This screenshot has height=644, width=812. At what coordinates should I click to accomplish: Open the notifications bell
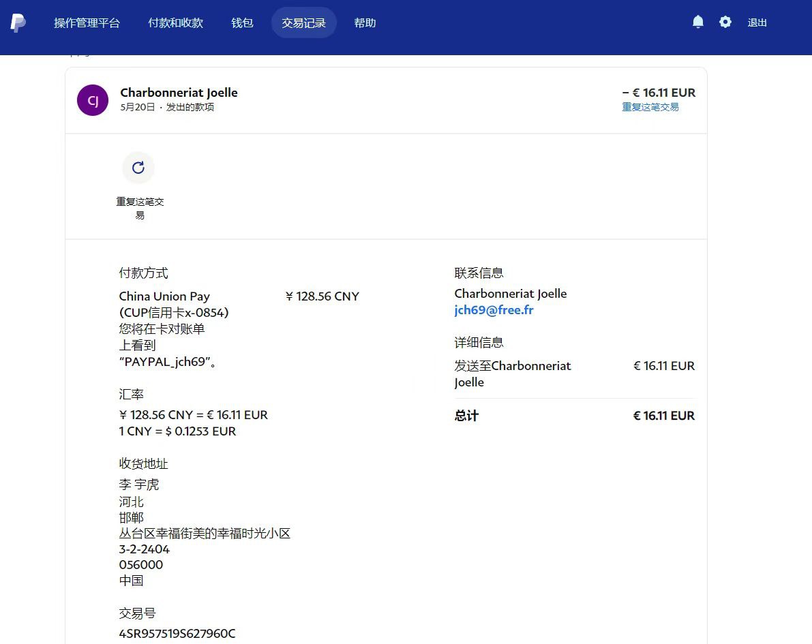(697, 22)
